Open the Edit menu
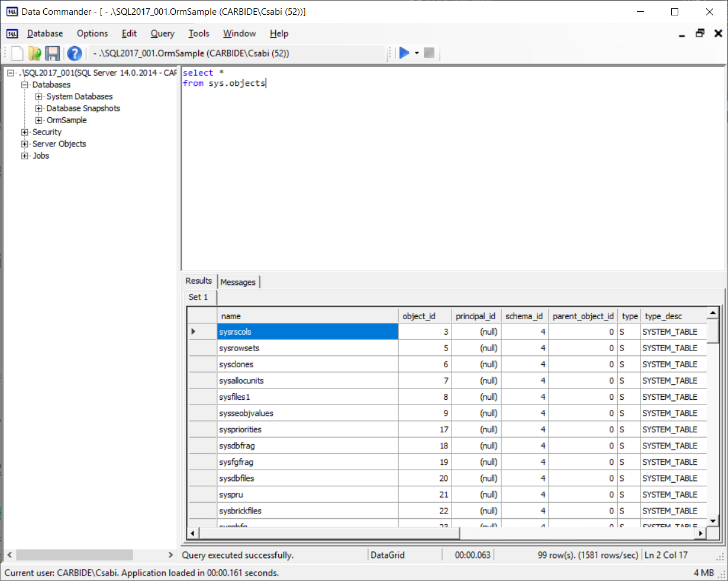This screenshot has width=728, height=581. 129,34
